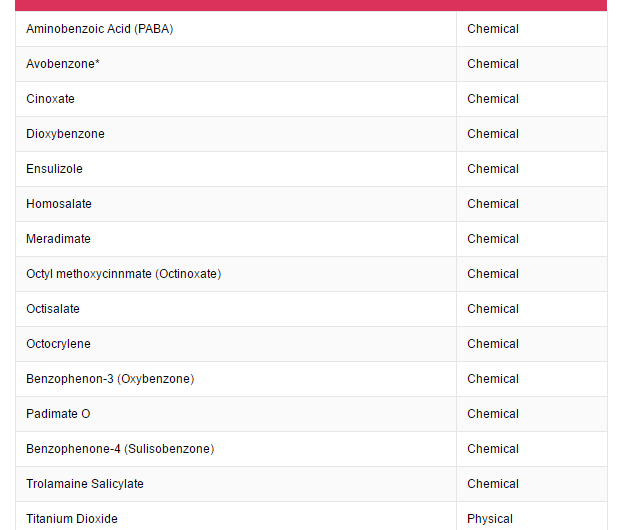Click the pink table header bar
Screen dimensions: 639x530
click(x=311, y=5)
